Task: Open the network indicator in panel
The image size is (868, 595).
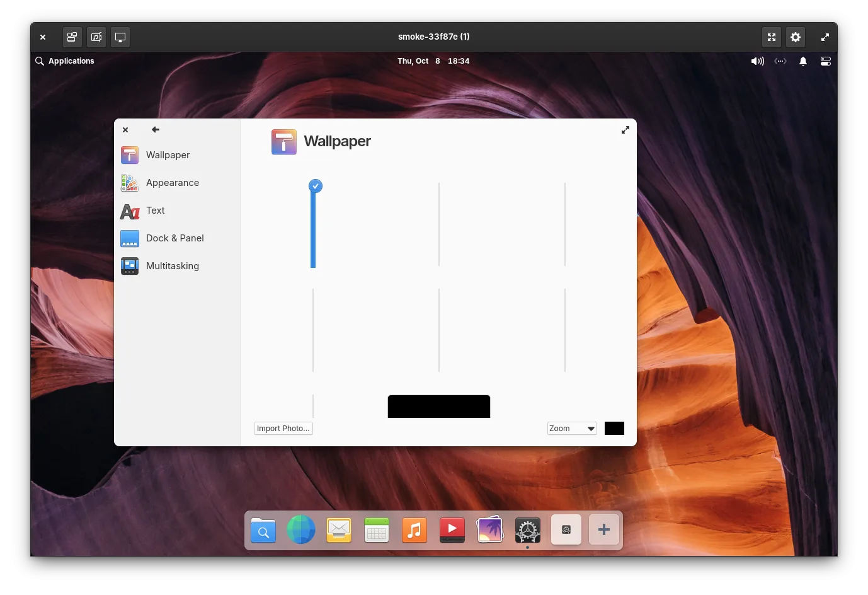Action: [780, 61]
